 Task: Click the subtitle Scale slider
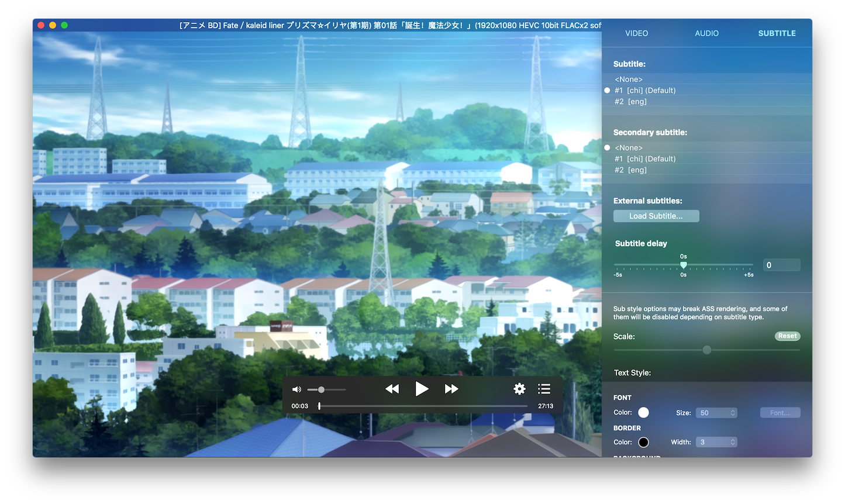tap(706, 350)
